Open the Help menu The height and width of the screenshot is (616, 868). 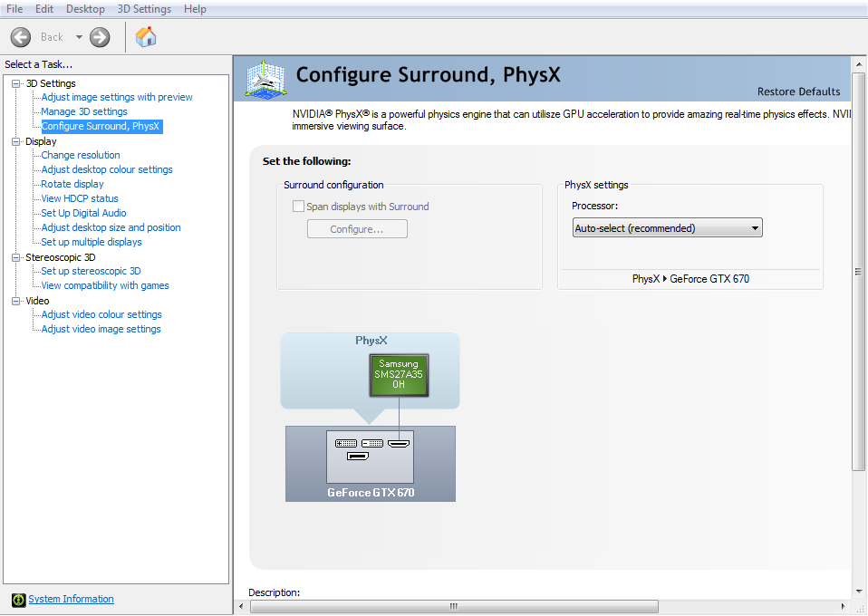click(x=195, y=9)
